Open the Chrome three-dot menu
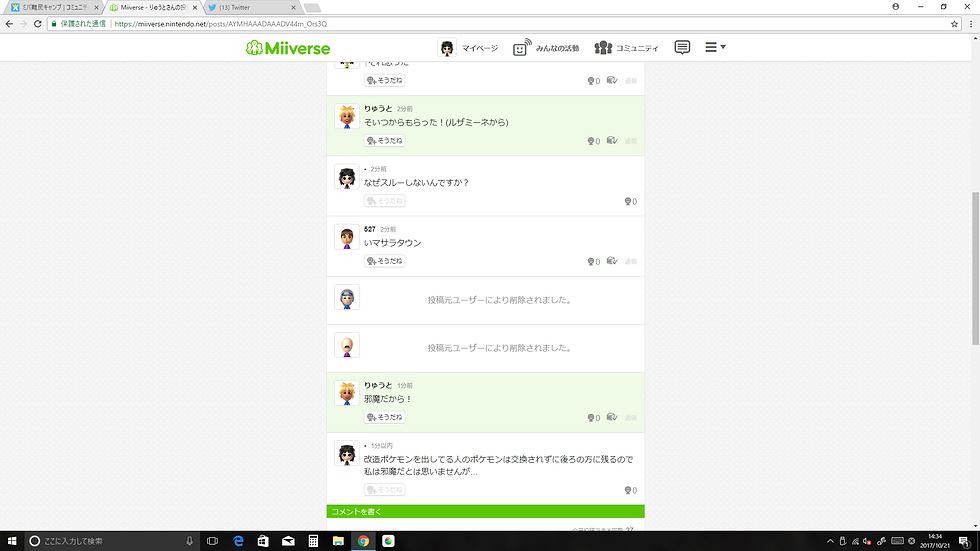Screen dimensions: 980x551 [x=971, y=24]
